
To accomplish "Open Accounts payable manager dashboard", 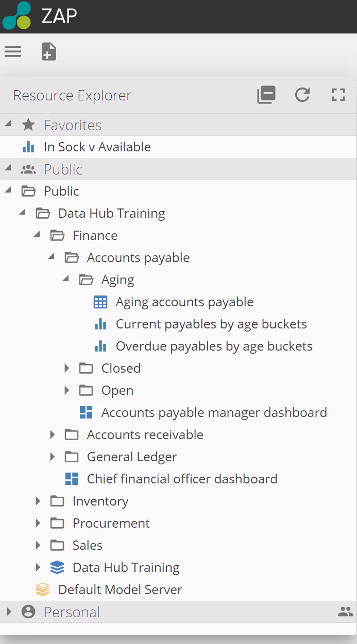I will tap(214, 412).
